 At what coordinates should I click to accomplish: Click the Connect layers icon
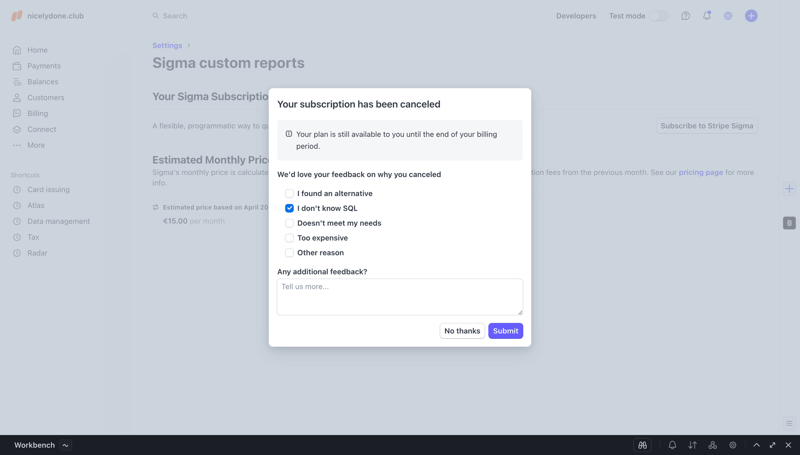click(x=17, y=129)
